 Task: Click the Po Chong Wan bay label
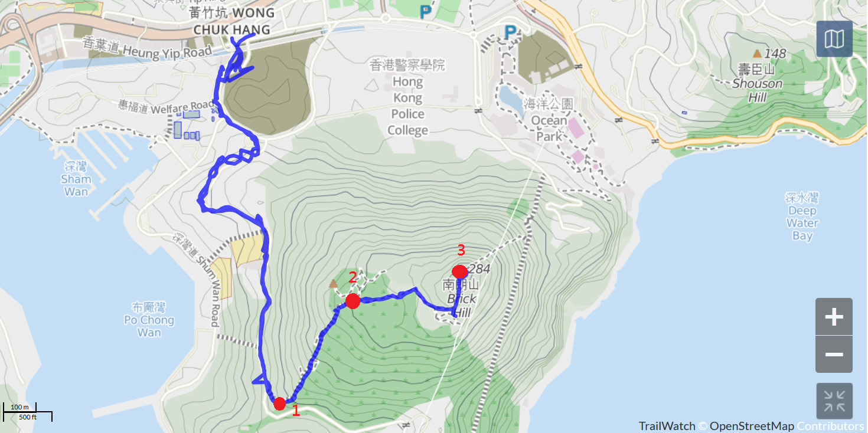click(149, 320)
